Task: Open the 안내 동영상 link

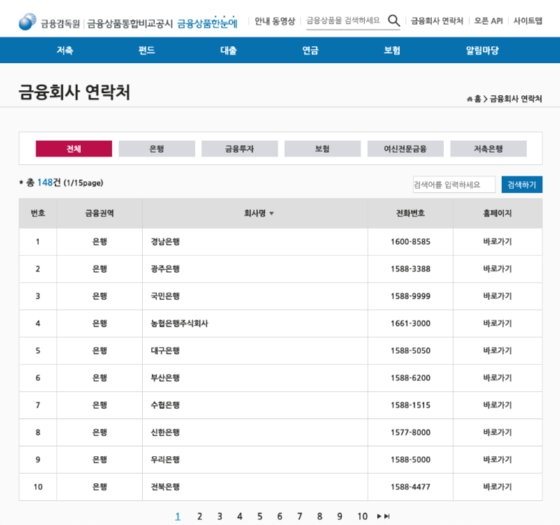Action: [275, 21]
